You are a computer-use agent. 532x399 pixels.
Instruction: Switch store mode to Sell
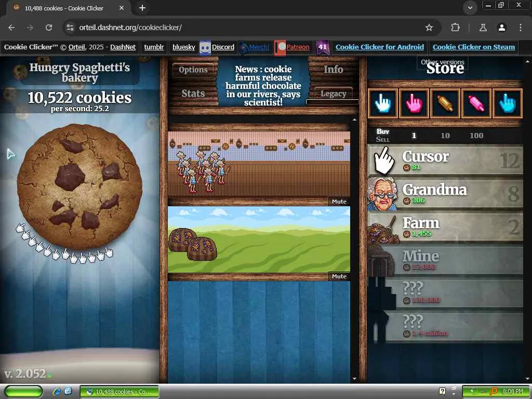[x=383, y=139]
